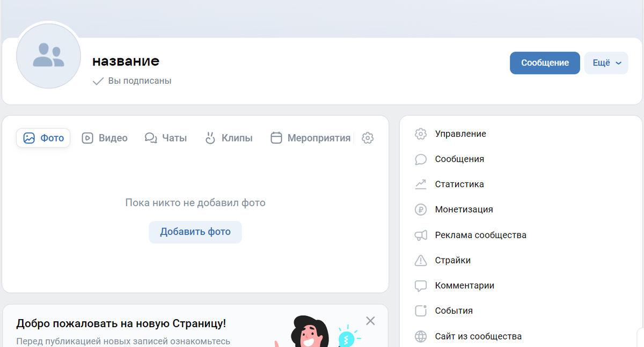Open Реклама сообщества via the megaphone icon
The width and height of the screenshot is (644, 347).
(x=421, y=235)
